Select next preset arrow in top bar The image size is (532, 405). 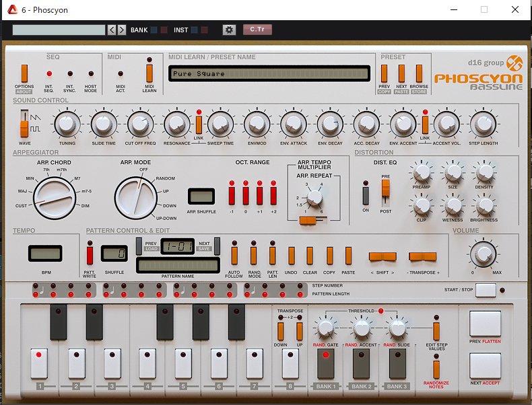122,30
